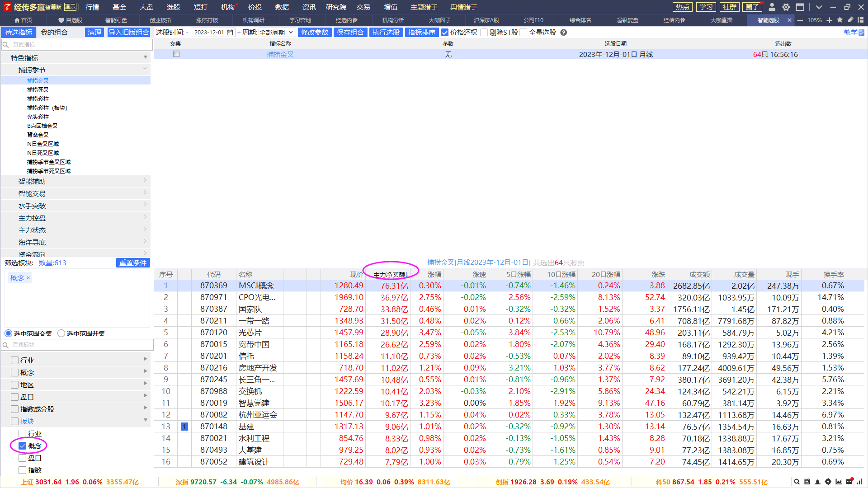Expand the 地区 category arrow

click(x=146, y=383)
